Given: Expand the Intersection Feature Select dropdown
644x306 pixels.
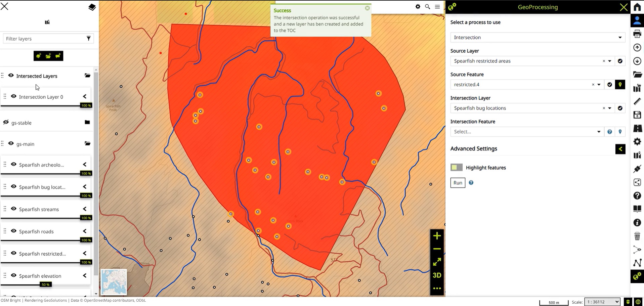Looking at the screenshot, I should pyautogui.click(x=527, y=132).
